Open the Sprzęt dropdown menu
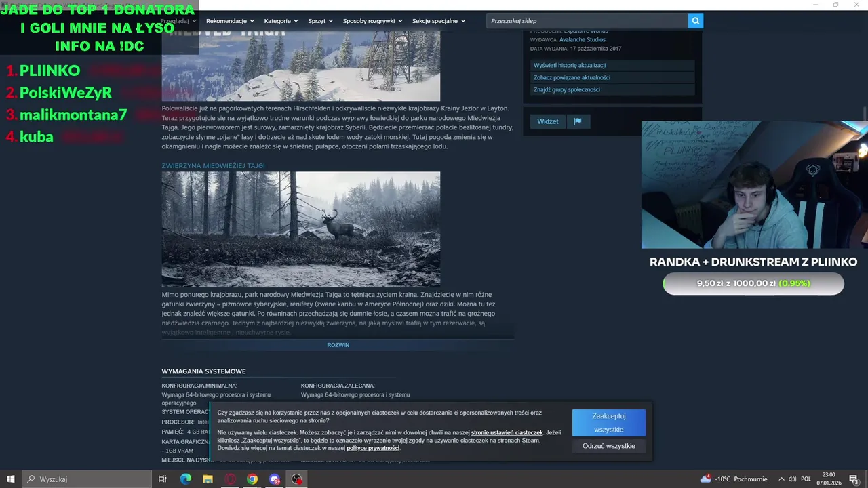The image size is (868, 488). 321,21
